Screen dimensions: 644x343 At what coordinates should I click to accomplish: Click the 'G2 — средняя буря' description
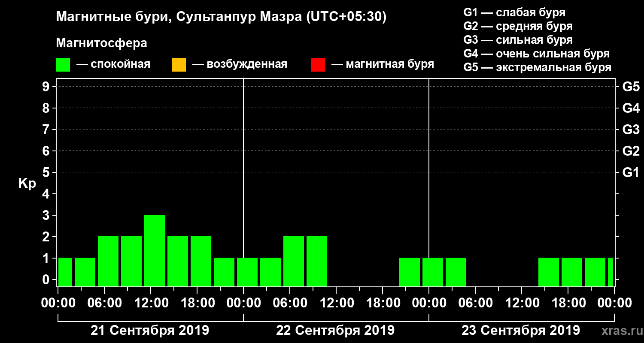click(x=518, y=26)
